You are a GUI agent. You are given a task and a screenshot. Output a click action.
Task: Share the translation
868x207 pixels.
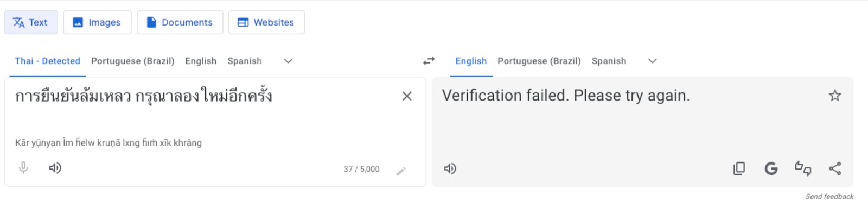(835, 169)
